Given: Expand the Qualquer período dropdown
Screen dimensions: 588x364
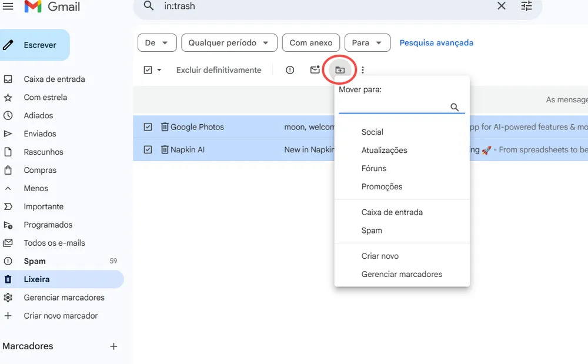Looking at the screenshot, I should click(229, 42).
